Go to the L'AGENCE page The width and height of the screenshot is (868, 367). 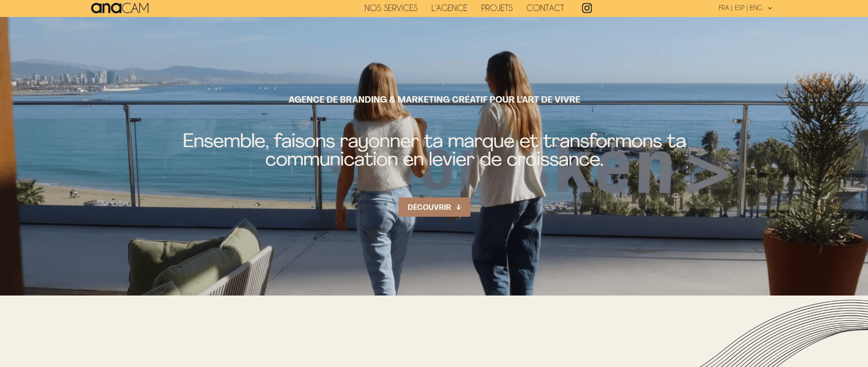[449, 8]
